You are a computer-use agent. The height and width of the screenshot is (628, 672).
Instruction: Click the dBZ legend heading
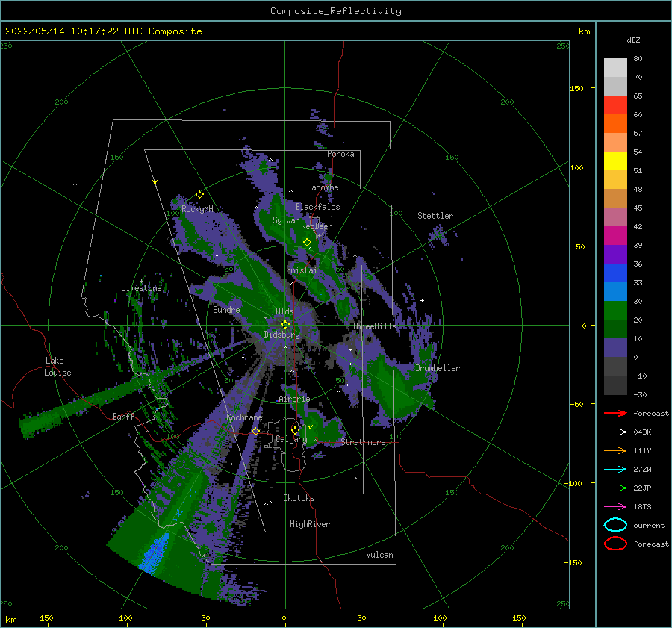coord(633,40)
